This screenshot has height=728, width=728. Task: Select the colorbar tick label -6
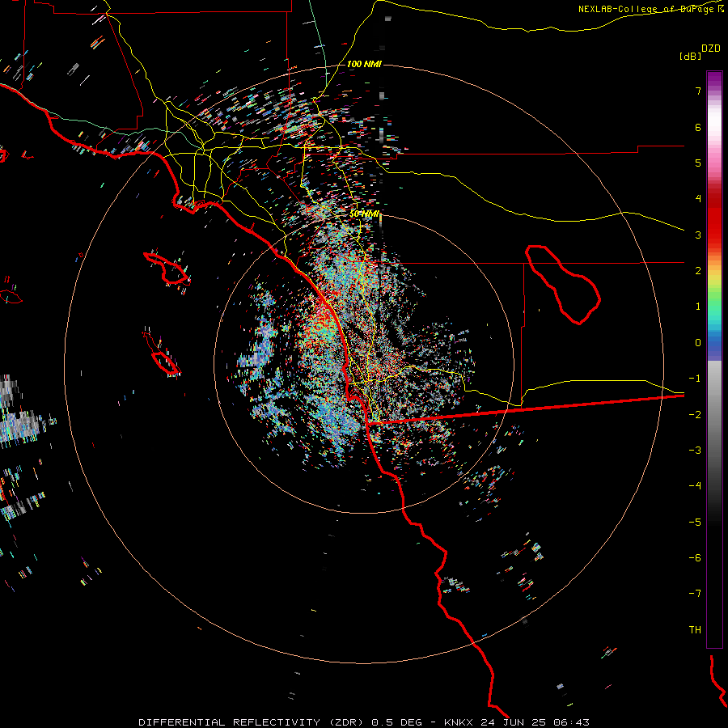point(695,558)
